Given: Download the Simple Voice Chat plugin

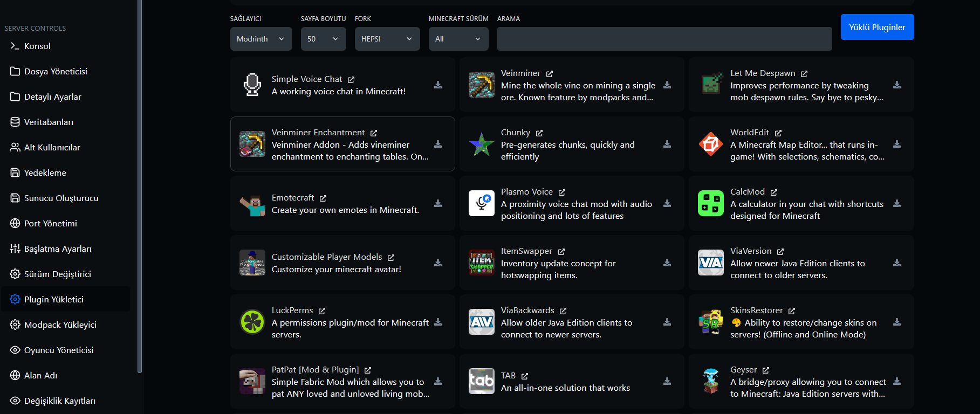Looking at the screenshot, I should coord(438,85).
